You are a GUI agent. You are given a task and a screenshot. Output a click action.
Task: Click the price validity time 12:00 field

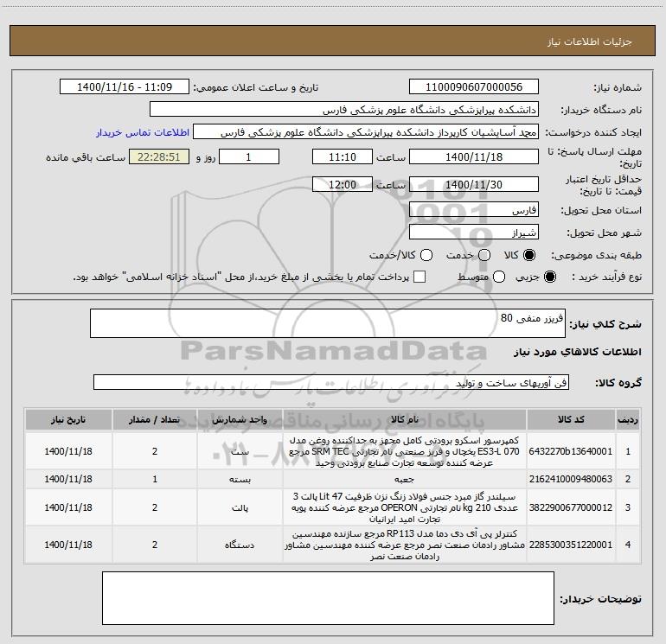[x=343, y=184]
